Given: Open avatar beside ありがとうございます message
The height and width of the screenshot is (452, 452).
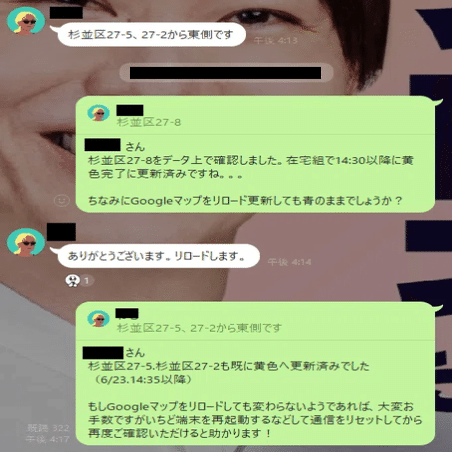Looking at the screenshot, I should point(26,242).
